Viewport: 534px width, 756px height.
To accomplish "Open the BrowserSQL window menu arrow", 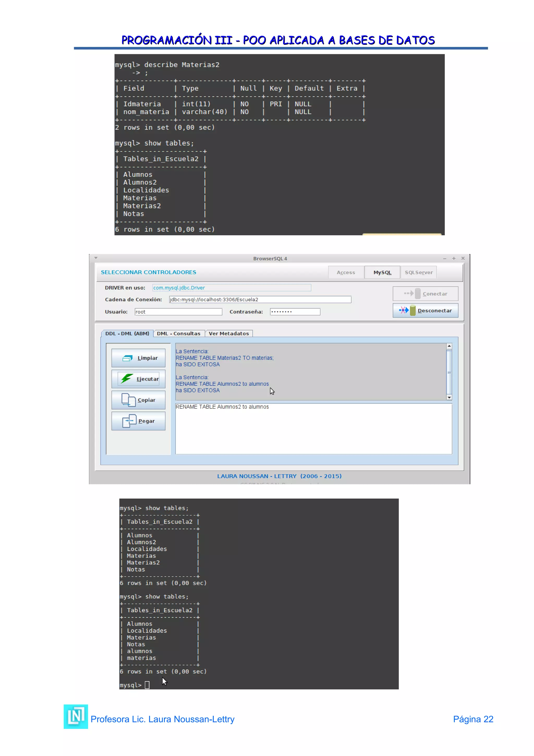I will click(96, 258).
